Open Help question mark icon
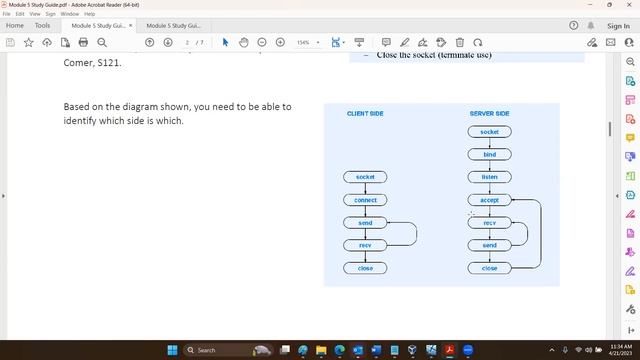Image resolution: width=640 pixels, height=360 pixels. pyautogui.click(x=573, y=25)
